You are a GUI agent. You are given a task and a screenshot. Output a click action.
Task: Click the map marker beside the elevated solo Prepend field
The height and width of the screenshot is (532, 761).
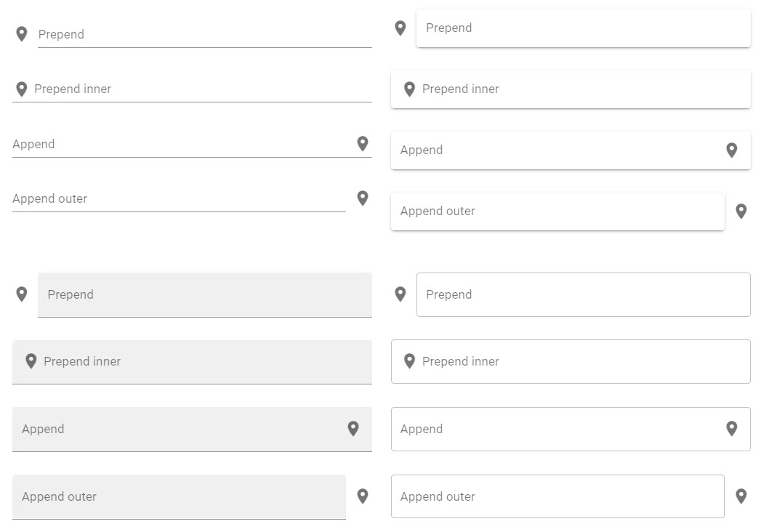pos(400,28)
